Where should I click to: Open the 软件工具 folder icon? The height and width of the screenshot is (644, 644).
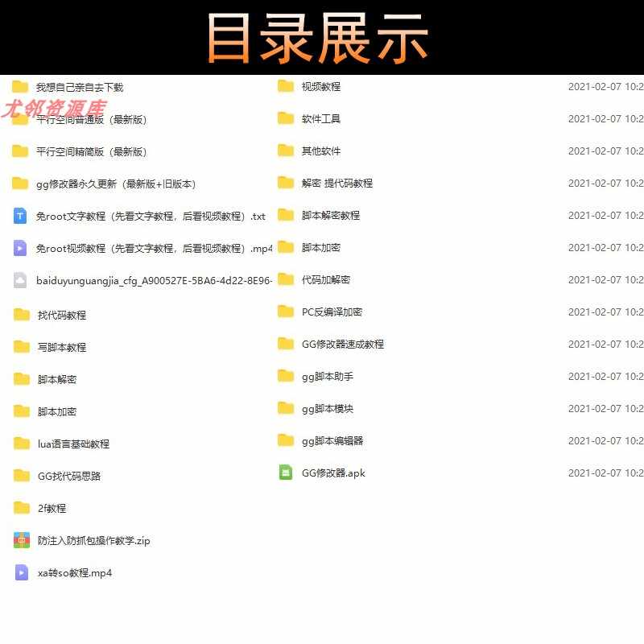(285, 118)
